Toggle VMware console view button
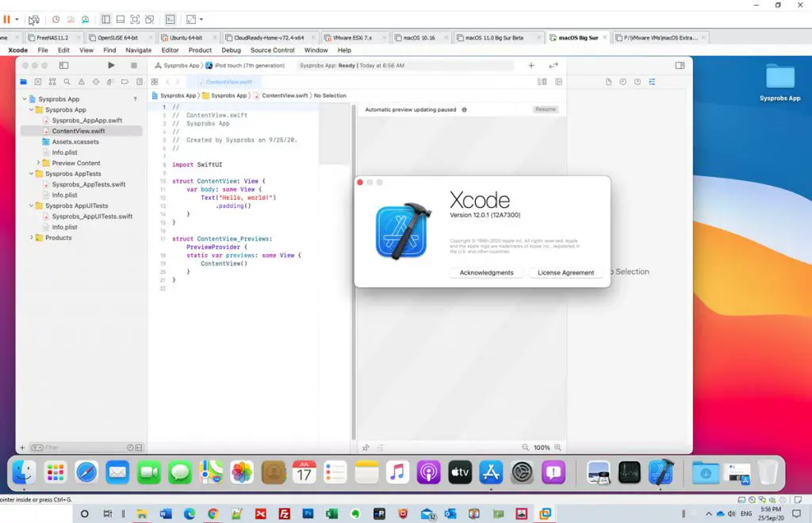The image size is (812, 523). click(x=170, y=20)
